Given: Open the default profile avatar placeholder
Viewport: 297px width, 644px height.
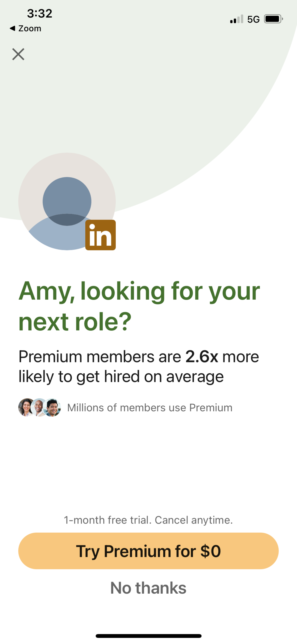Looking at the screenshot, I should click(67, 202).
